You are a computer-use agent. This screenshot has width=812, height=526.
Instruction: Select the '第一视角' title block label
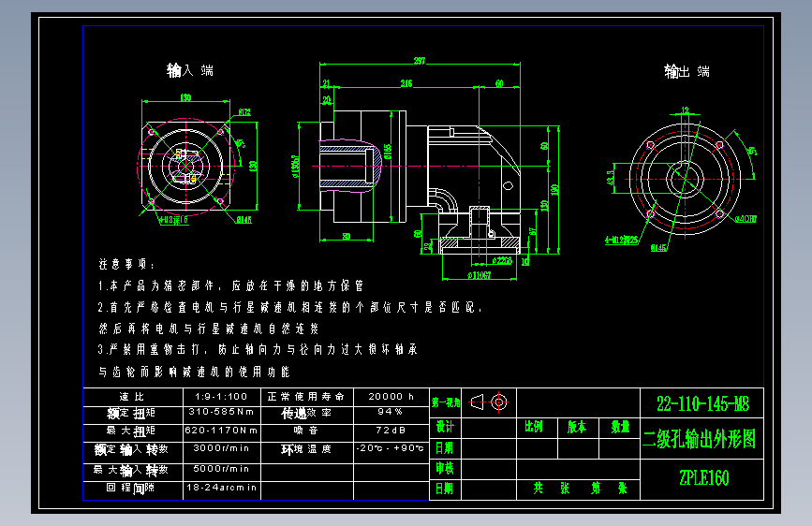pos(446,402)
